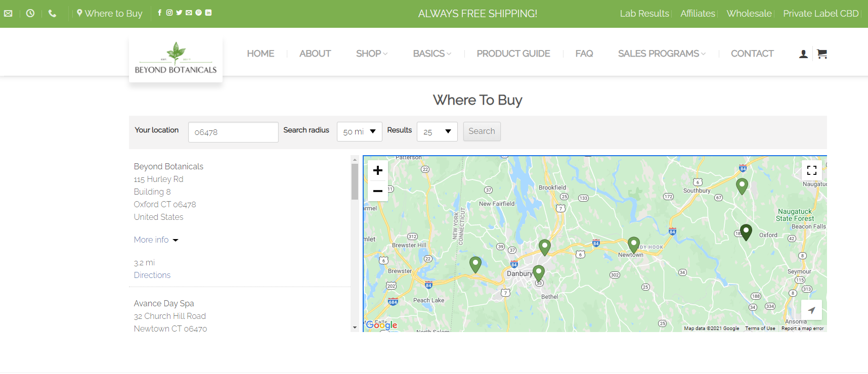Click the store list scrollbar thumb
Image resolution: width=868 pixels, height=374 pixels.
pos(355,181)
